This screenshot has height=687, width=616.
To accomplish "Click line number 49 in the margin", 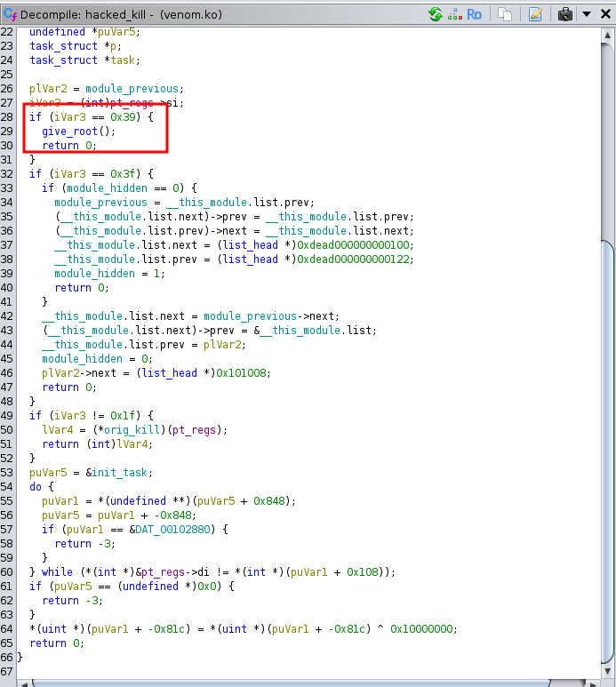I will [x=7, y=415].
